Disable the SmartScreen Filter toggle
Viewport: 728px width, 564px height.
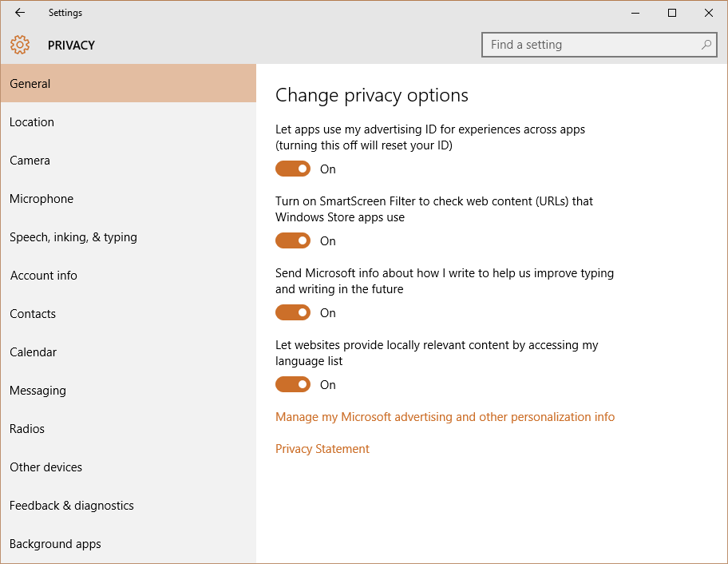click(x=293, y=240)
